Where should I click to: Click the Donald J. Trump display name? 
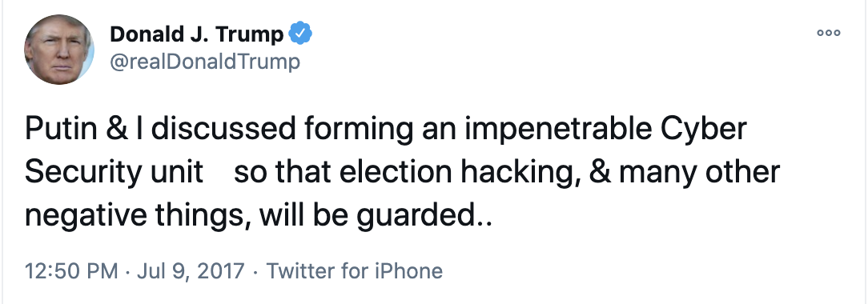tap(196, 35)
